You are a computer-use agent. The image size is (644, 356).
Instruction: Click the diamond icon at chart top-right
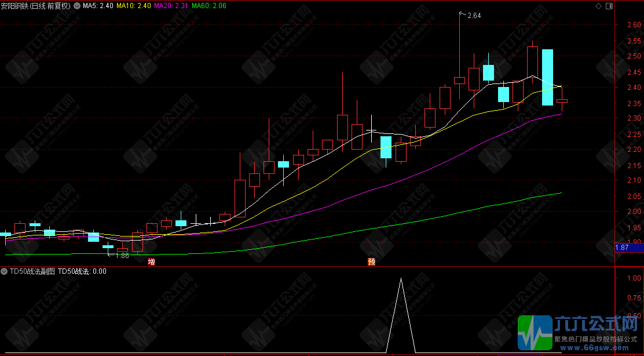click(x=598, y=6)
